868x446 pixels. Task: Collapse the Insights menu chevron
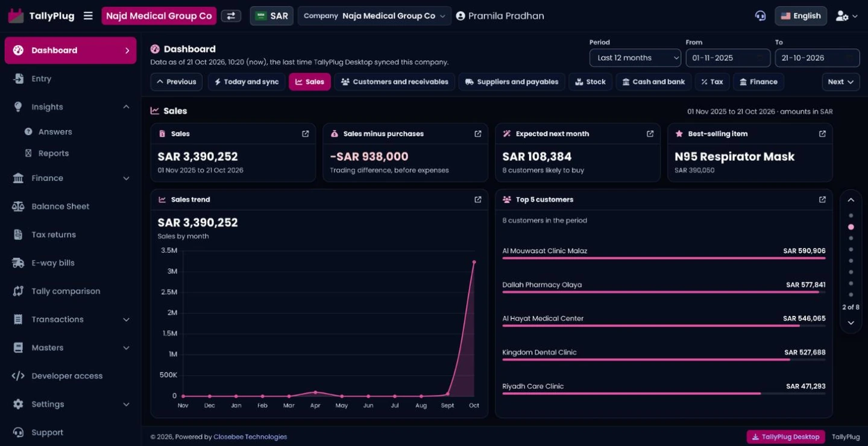(126, 107)
